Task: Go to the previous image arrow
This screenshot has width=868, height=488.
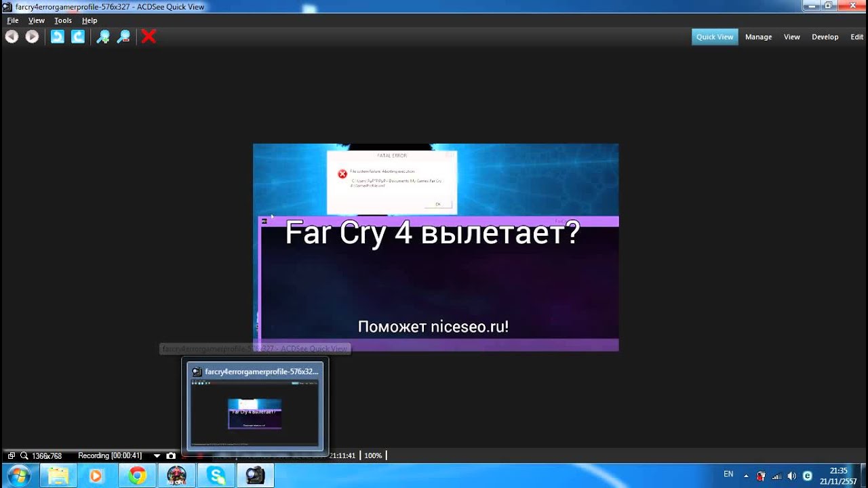Action: click(x=12, y=37)
